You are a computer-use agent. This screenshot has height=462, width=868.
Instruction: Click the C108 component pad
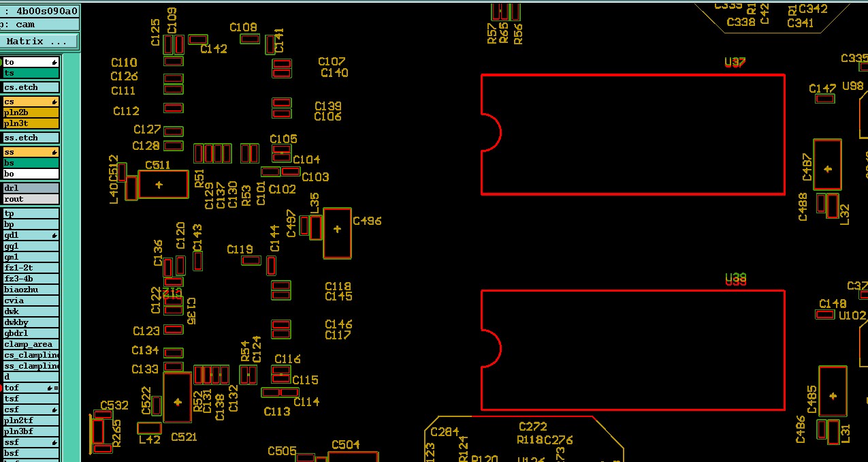pyautogui.click(x=250, y=39)
